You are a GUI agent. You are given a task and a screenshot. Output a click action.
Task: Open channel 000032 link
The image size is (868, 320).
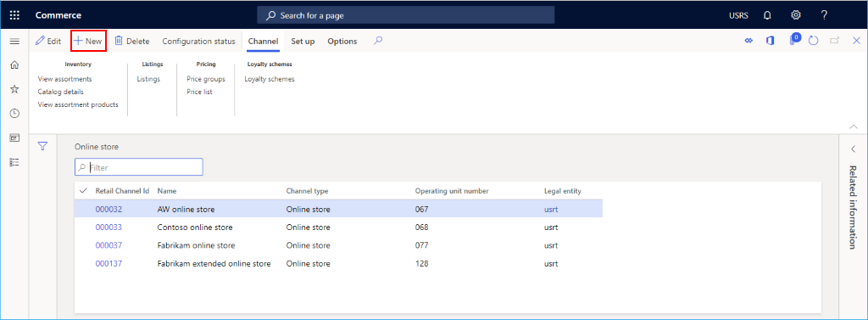point(108,210)
